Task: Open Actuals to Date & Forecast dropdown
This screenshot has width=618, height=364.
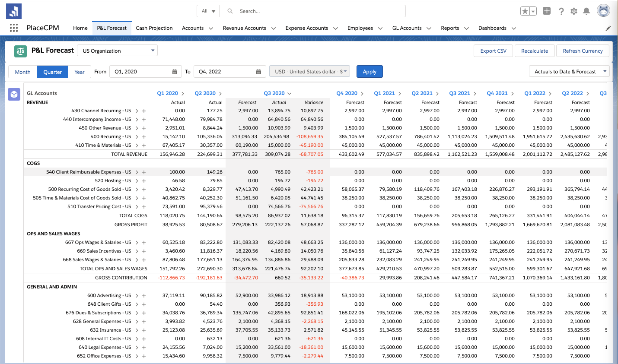Action: [569, 72]
